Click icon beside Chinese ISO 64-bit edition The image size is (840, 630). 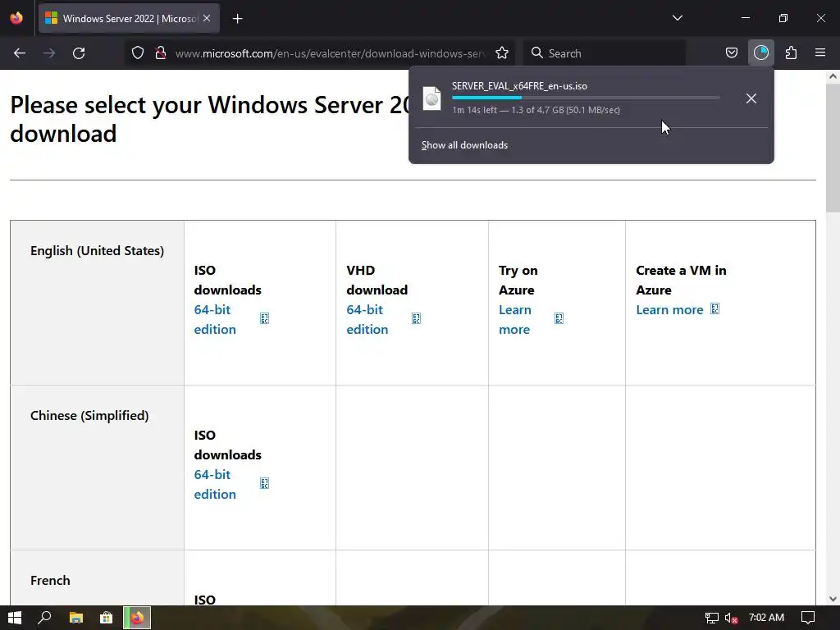click(x=264, y=483)
